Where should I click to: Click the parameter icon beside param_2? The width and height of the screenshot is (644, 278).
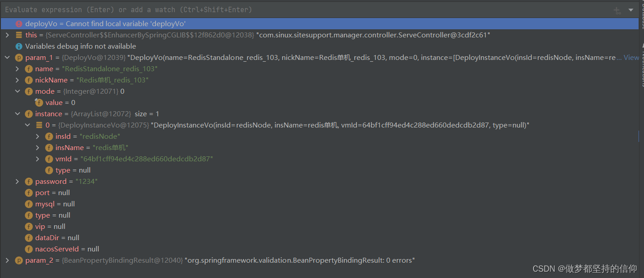pyautogui.click(x=19, y=260)
